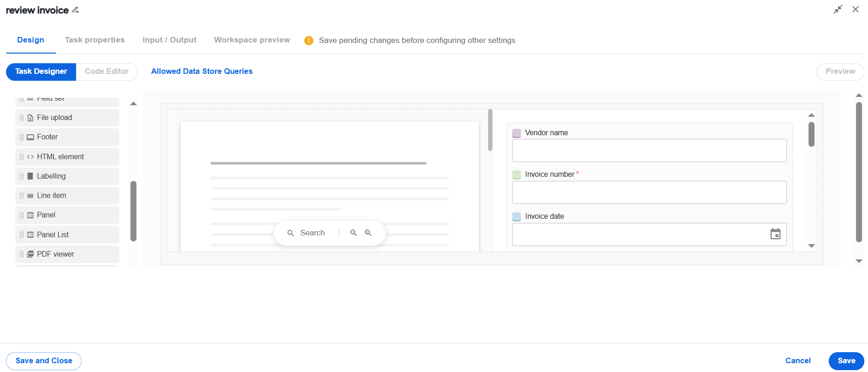This screenshot has height=372, width=868.
Task: Open the Invoice date calendar picker
Action: tap(775, 234)
